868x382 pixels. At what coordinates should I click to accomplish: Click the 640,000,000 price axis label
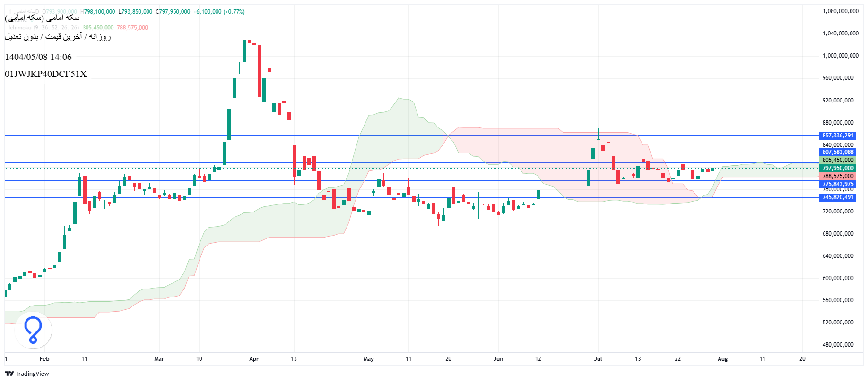[838, 256]
